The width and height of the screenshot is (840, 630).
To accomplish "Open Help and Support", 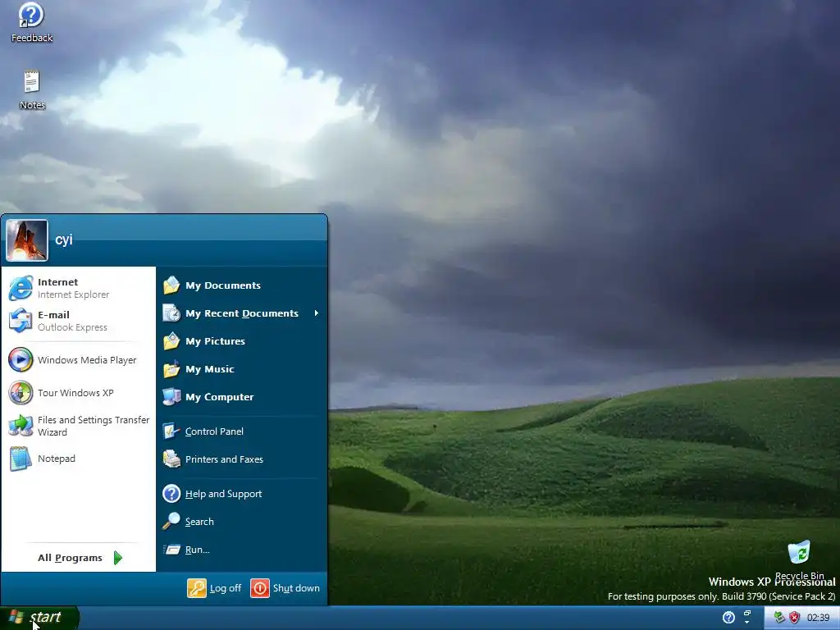I will (x=242, y=494).
